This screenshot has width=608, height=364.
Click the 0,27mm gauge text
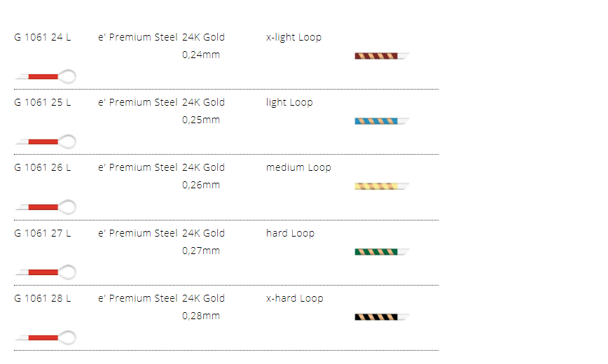[x=200, y=251]
